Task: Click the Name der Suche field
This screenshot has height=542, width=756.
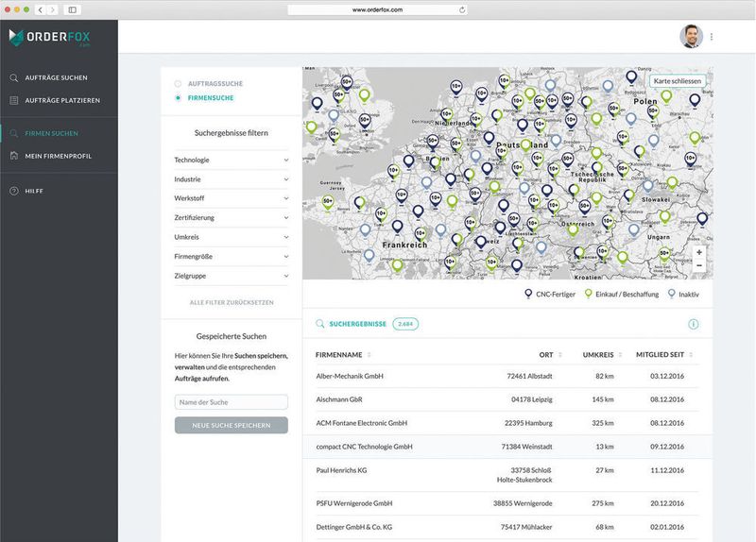Action: (231, 402)
